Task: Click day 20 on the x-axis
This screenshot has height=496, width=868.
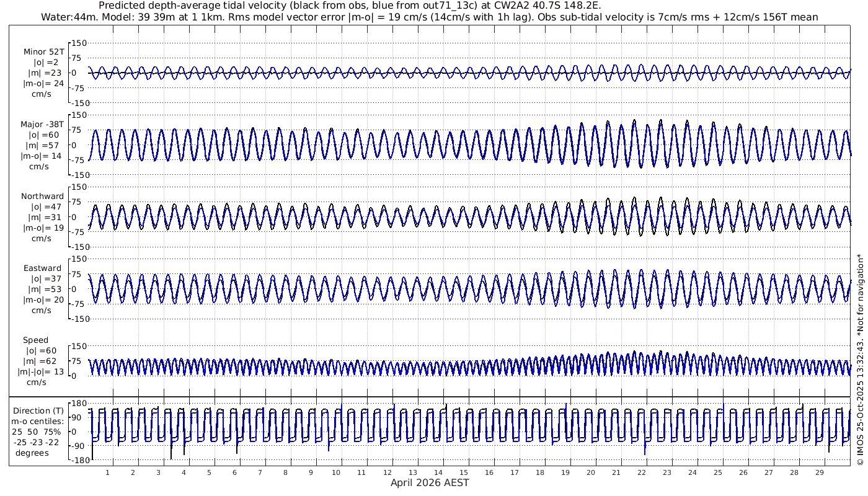Action: pyautogui.click(x=590, y=472)
